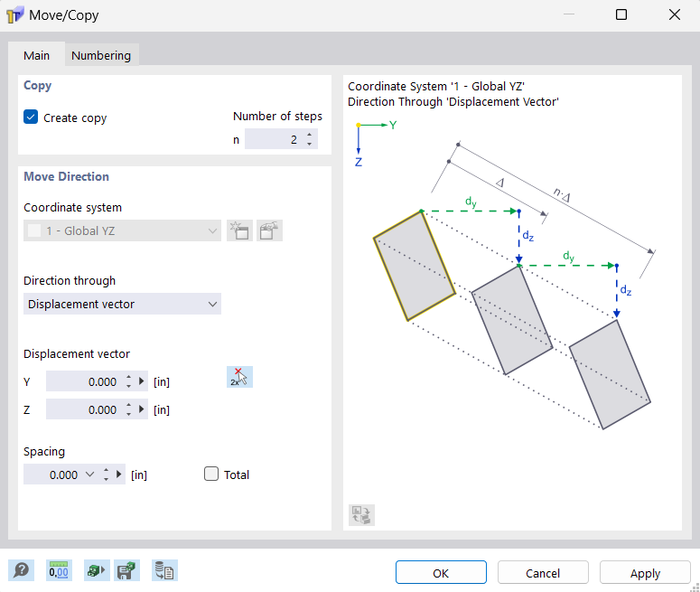Click the save settings floppy icon
The height and width of the screenshot is (592, 700).
(126, 570)
